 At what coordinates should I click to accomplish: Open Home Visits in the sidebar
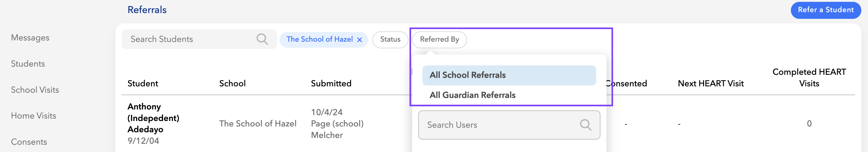point(33,116)
